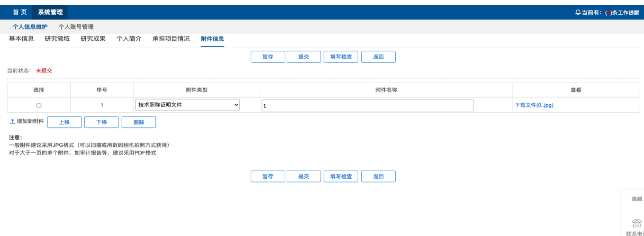
Task: Open 个人账号管理 submenu
Action: tap(76, 27)
